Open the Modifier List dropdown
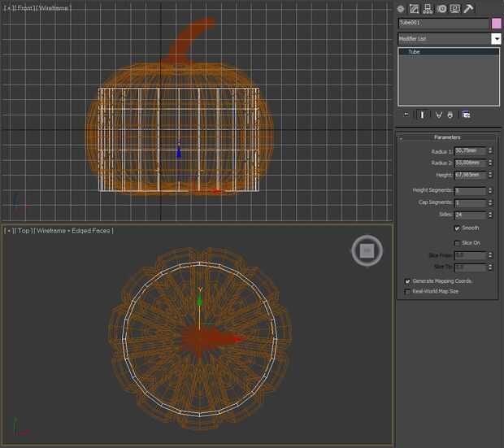This screenshot has height=448, width=504. (496, 38)
